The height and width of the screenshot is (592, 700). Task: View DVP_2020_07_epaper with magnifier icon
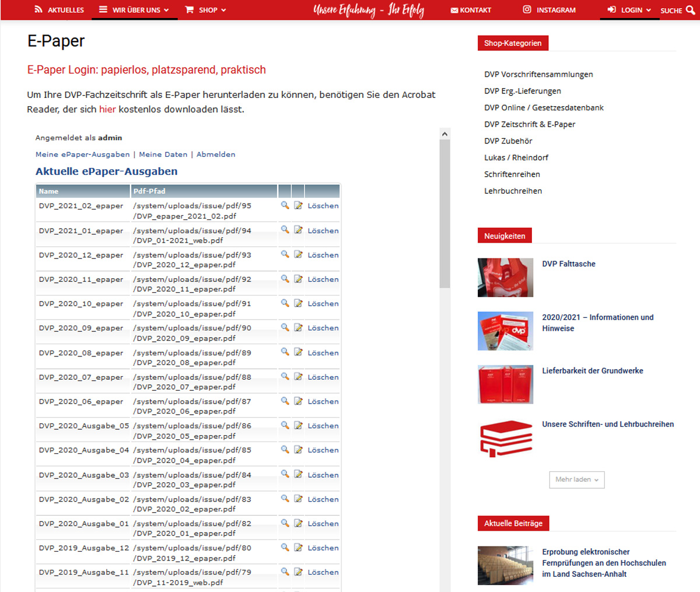coord(285,376)
